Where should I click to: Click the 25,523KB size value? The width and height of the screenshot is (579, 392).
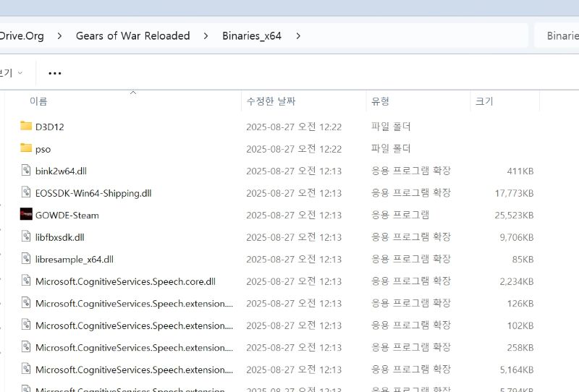[x=514, y=216]
